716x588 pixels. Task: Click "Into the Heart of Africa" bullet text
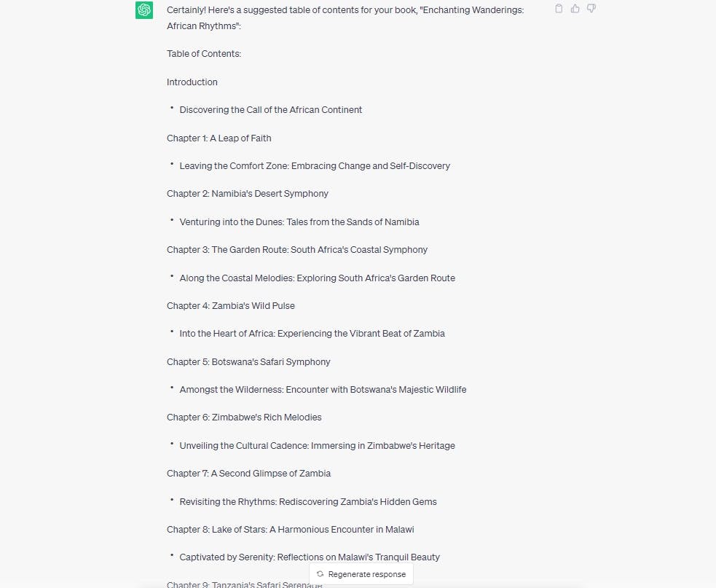[x=312, y=334]
